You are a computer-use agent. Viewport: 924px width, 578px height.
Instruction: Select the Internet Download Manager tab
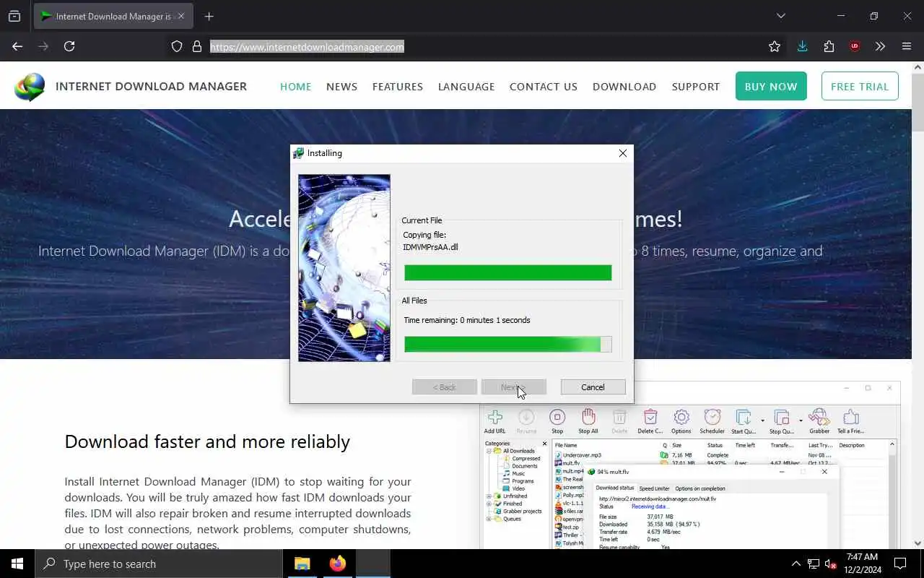coord(113,16)
